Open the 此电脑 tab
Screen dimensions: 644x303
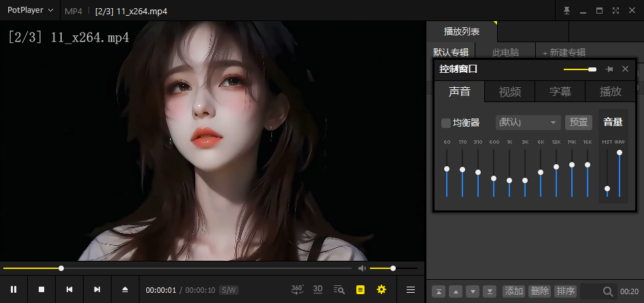(x=505, y=52)
